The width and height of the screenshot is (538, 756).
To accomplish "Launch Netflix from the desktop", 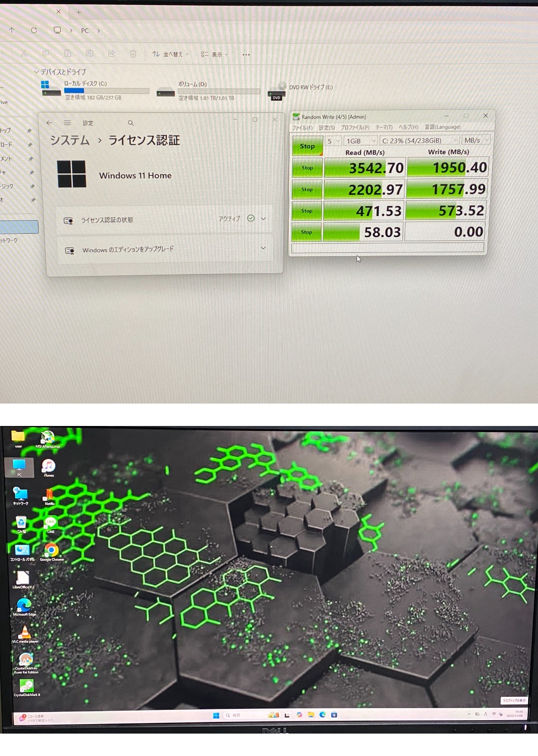I will (x=49, y=495).
